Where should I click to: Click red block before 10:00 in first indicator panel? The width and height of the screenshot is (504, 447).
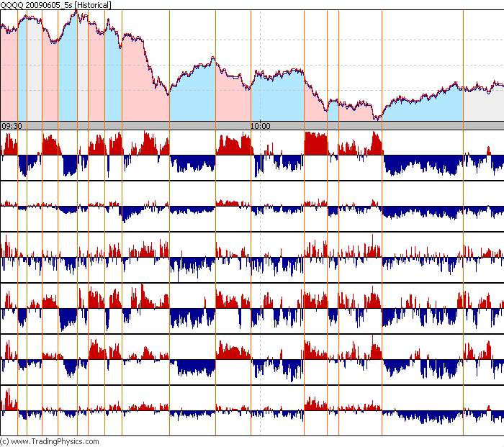[x=234, y=146]
